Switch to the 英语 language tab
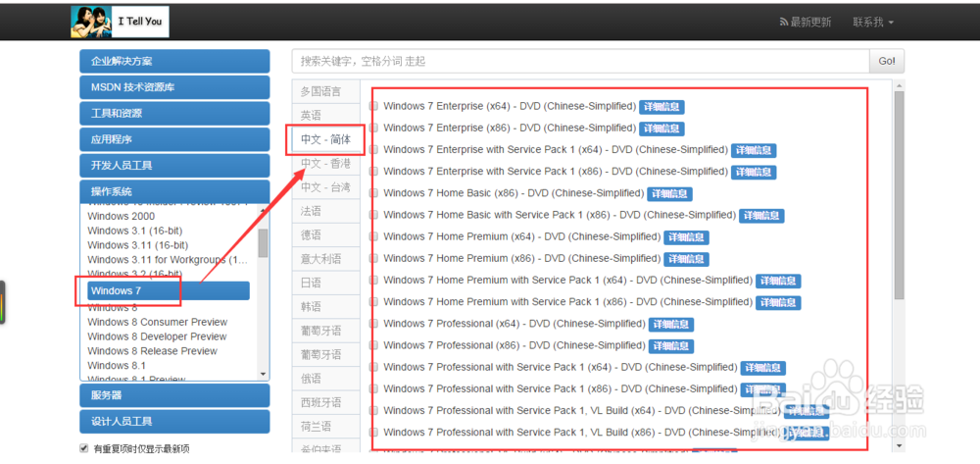The width and height of the screenshot is (980, 464). pyautogui.click(x=325, y=116)
